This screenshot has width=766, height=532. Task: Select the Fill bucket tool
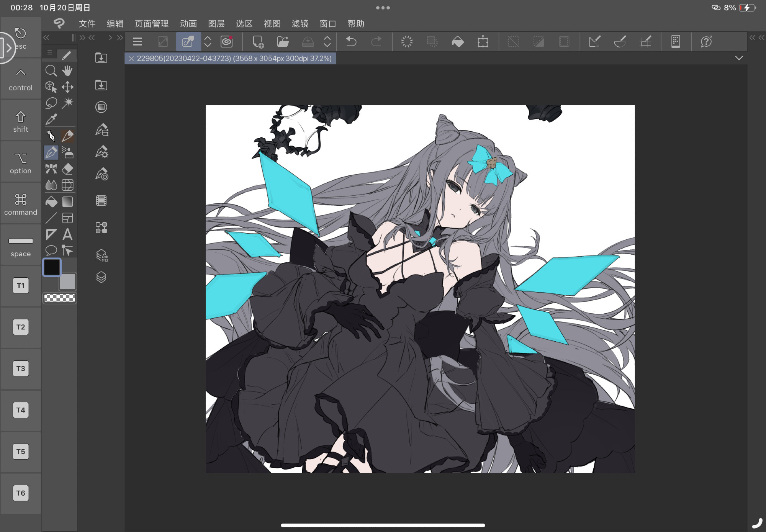[x=51, y=202]
